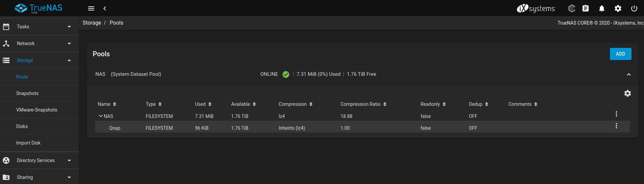644x184 pixels.
Task: Open Snapshots under Storage
Action: pyautogui.click(x=27, y=93)
